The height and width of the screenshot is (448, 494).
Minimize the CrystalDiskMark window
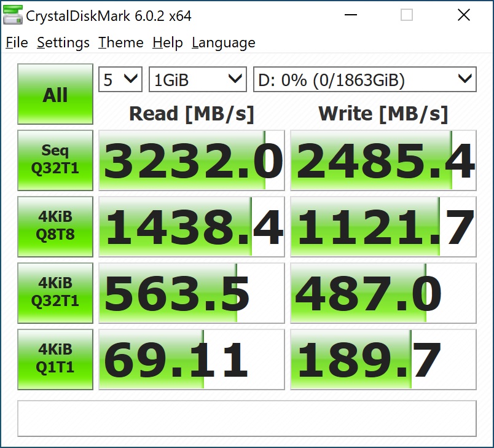pyautogui.click(x=351, y=15)
